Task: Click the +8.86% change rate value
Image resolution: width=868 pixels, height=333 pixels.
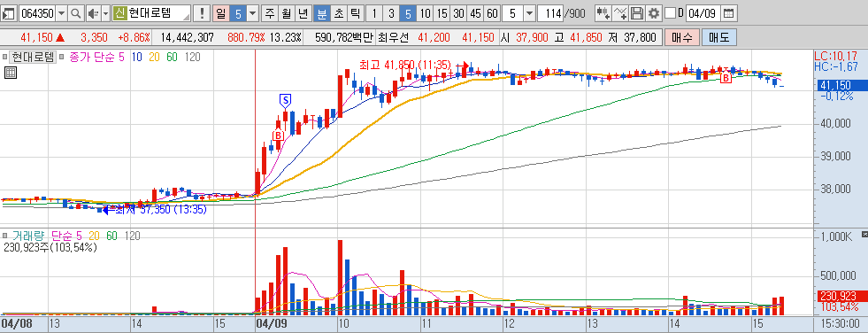Action: click(x=134, y=38)
